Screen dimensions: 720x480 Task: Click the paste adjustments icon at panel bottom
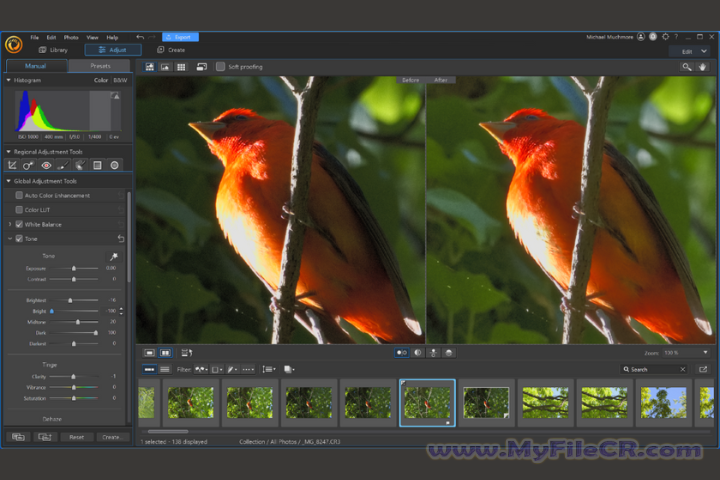[x=45, y=437]
